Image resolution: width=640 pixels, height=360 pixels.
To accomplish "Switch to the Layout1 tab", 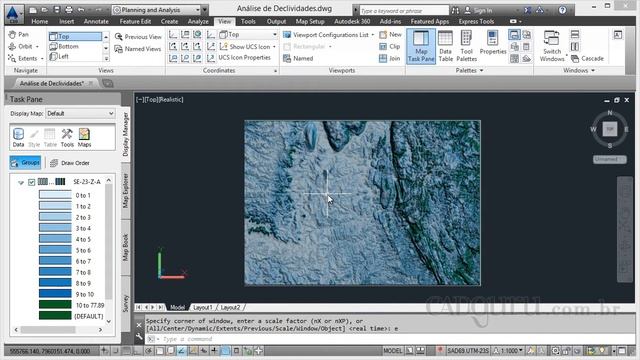I will [202, 307].
